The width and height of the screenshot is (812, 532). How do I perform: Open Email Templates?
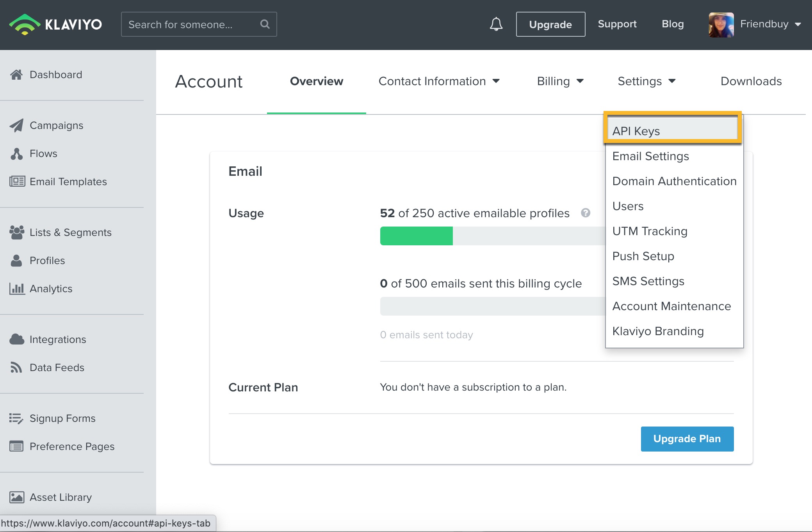click(68, 182)
